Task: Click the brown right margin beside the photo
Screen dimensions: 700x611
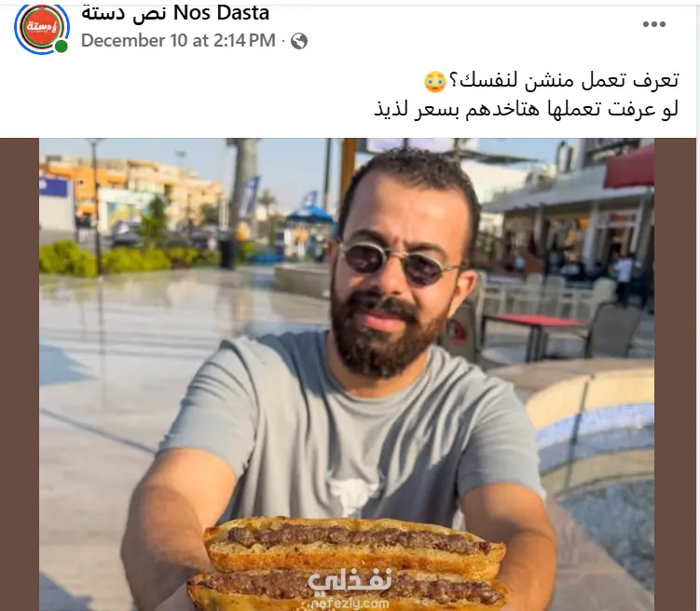Action: click(x=675, y=374)
